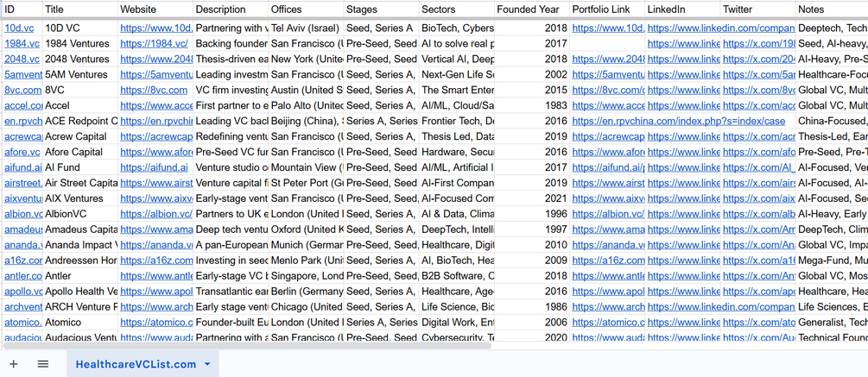Select the Deeptech notes cell for 10D VC
This screenshot has width=868, height=377.
[x=832, y=28]
